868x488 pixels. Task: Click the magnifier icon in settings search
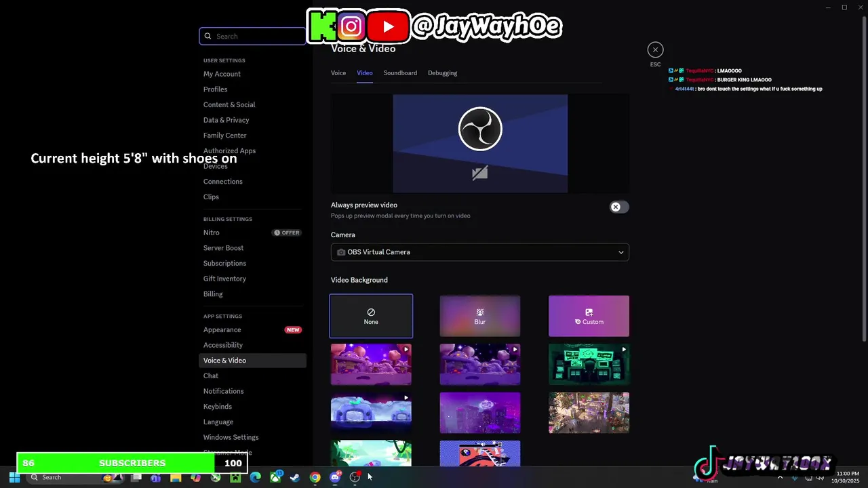click(x=208, y=36)
